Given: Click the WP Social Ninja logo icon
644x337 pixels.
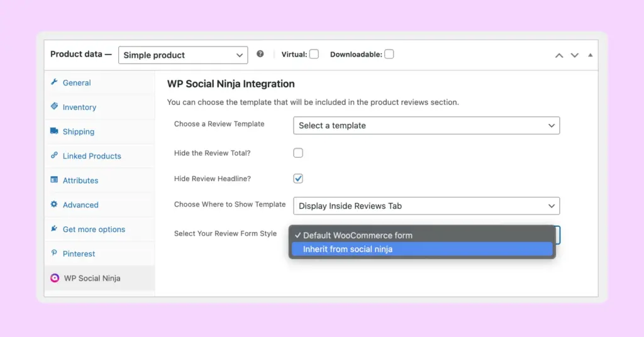Looking at the screenshot, I should [x=55, y=279].
